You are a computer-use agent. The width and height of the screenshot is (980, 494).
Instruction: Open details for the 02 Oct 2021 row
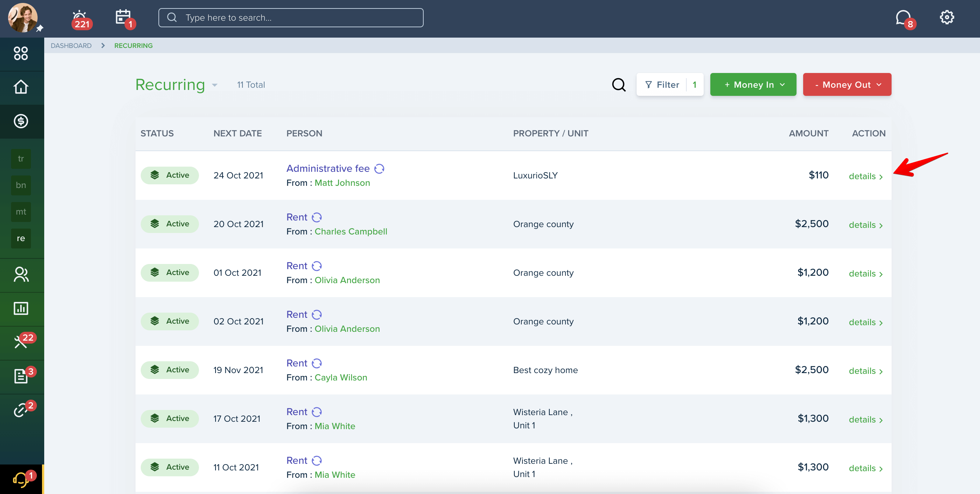865,322
